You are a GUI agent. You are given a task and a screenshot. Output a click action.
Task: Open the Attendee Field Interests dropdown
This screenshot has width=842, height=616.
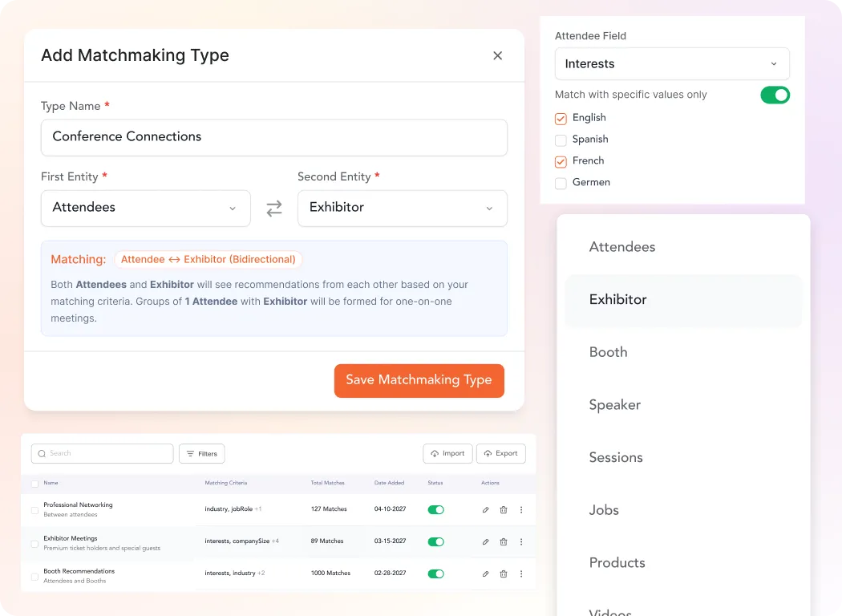coord(671,63)
